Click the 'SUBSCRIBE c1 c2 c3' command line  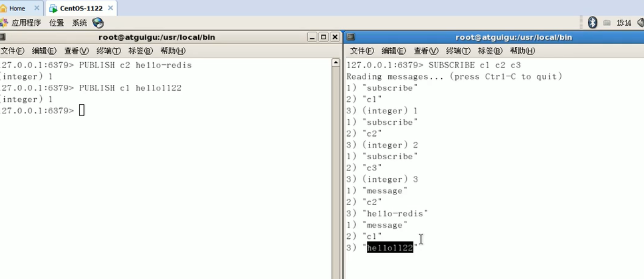tap(434, 65)
